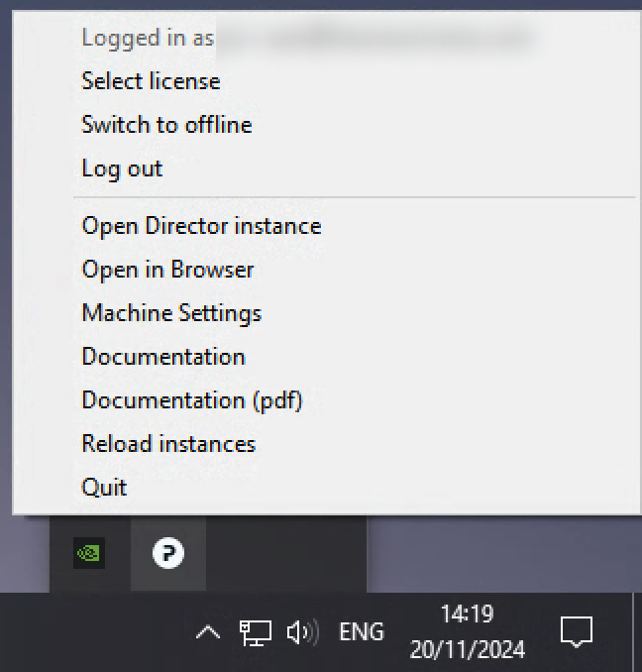Screen dimensions: 642x672
Task: Click Reload instances
Action: [168, 444]
